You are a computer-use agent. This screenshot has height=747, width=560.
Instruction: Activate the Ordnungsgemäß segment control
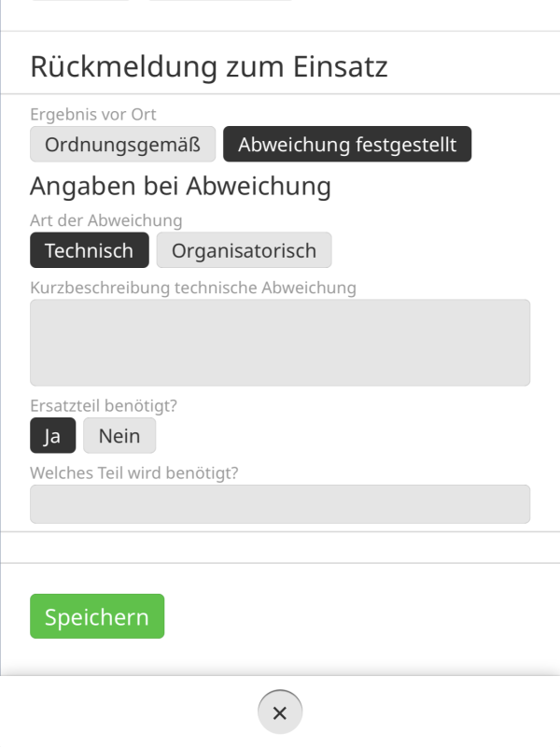point(122,144)
